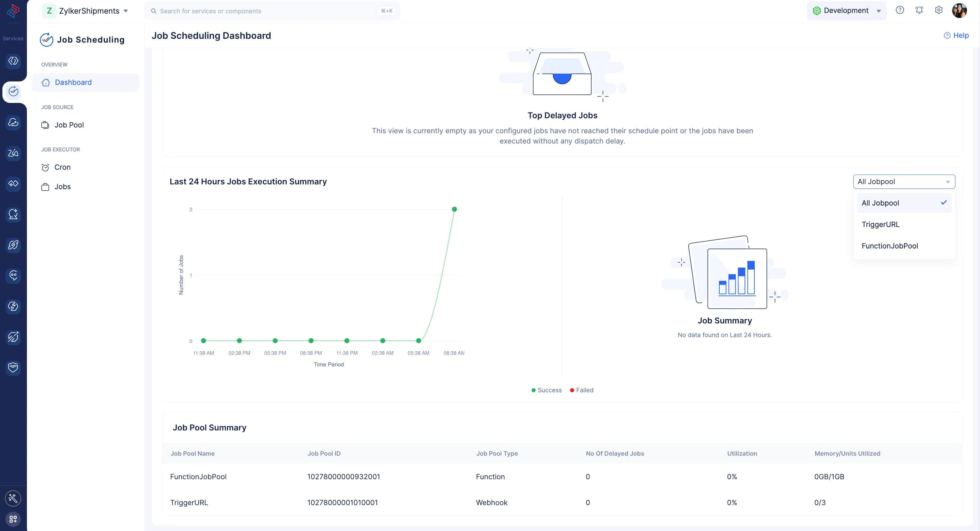Click the Help link at top right

tap(956, 35)
